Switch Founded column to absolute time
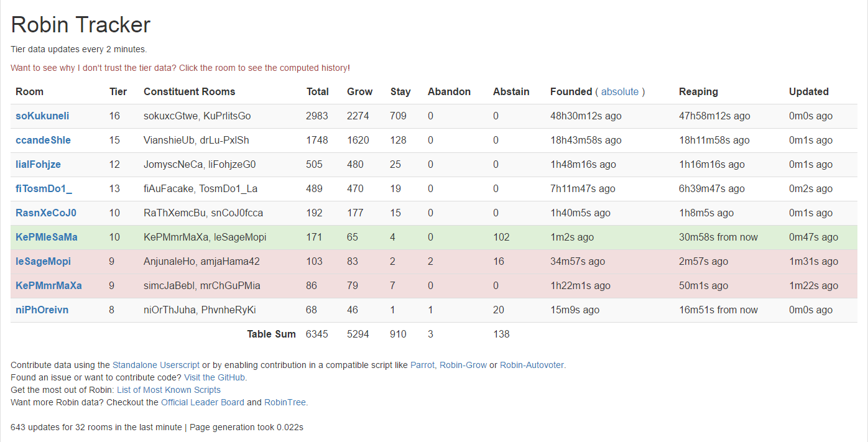This screenshot has width=868, height=442. click(x=620, y=91)
